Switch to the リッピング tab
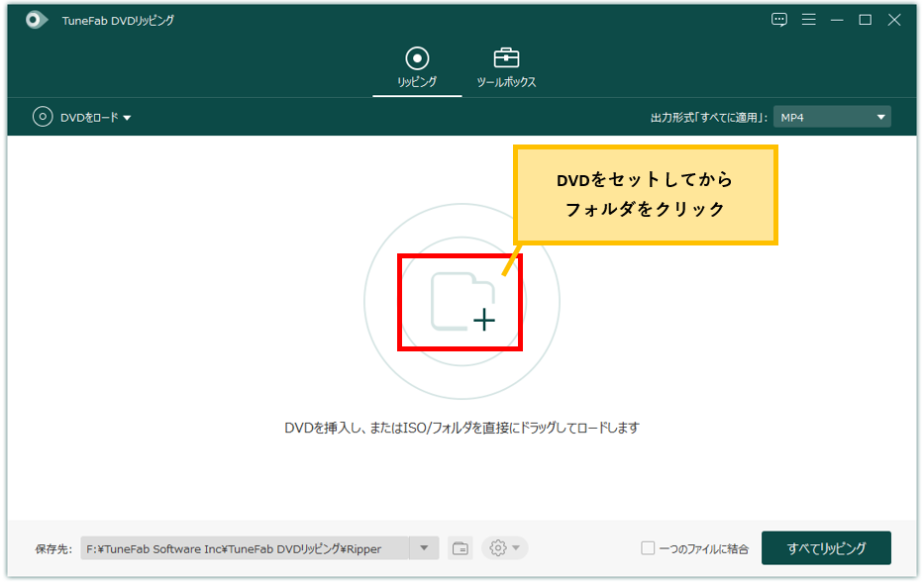Viewport: 924px width, 582px height. pyautogui.click(x=417, y=67)
